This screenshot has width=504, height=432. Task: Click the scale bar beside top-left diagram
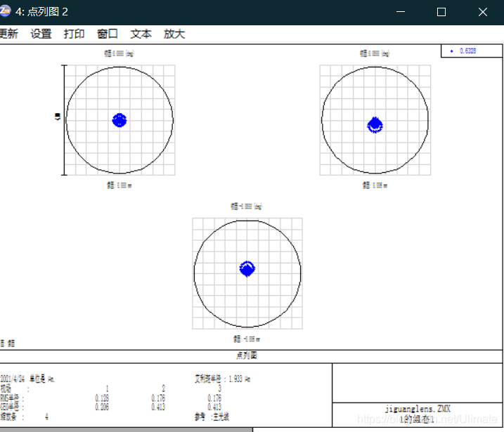tap(64, 120)
